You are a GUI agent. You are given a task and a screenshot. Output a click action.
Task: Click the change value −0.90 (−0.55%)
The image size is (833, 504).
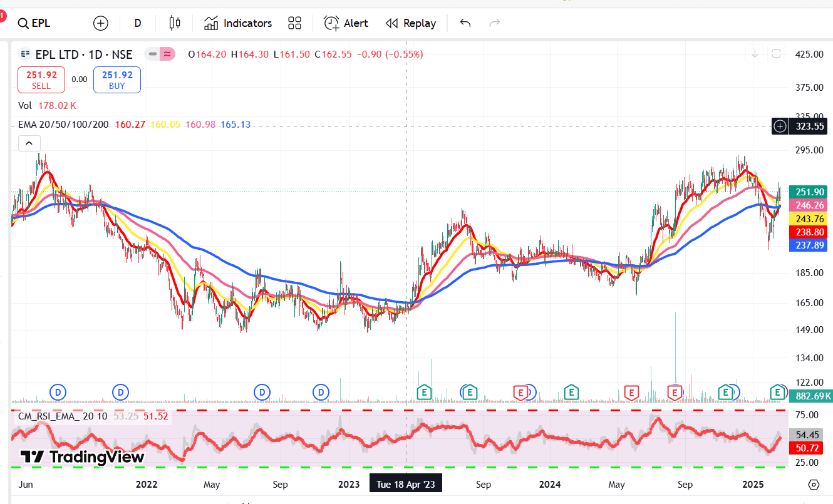pos(390,54)
